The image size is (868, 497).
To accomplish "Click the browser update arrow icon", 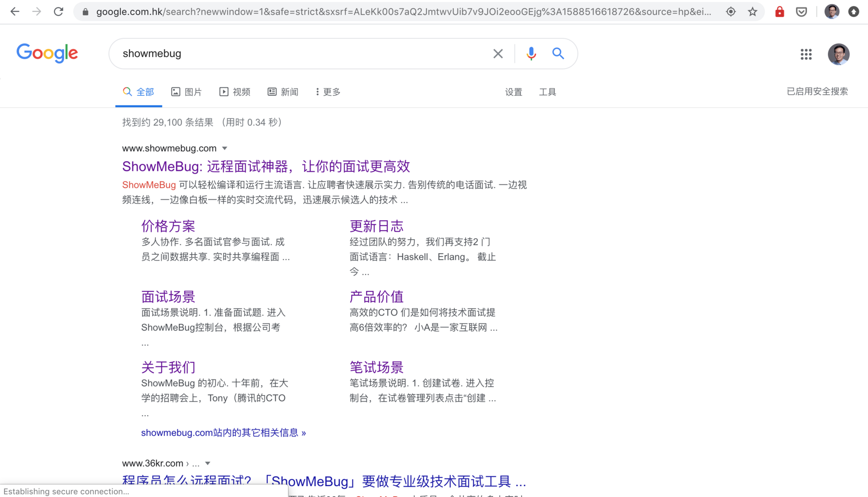I will click(854, 12).
